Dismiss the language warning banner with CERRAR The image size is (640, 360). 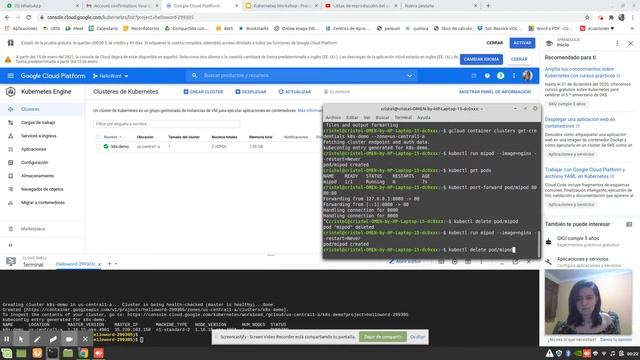click(519, 59)
